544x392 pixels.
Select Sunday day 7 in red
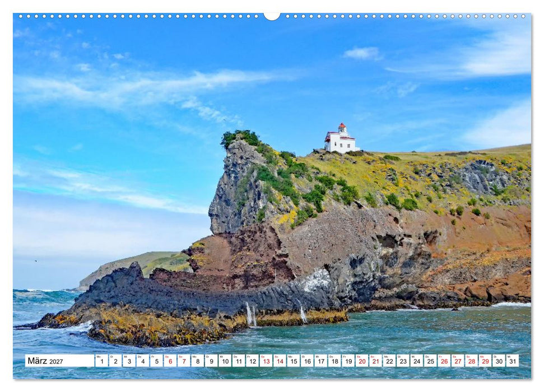pos(184,361)
